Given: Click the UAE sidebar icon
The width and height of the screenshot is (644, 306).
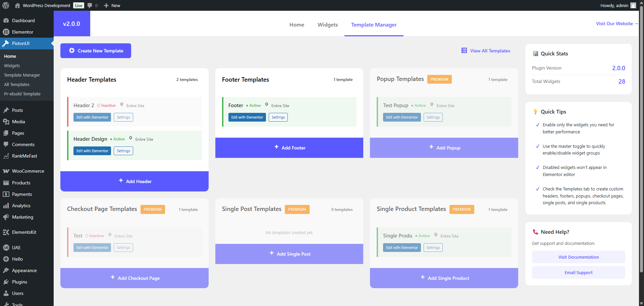Looking at the screenshot, I should click(x=6, y=248).
